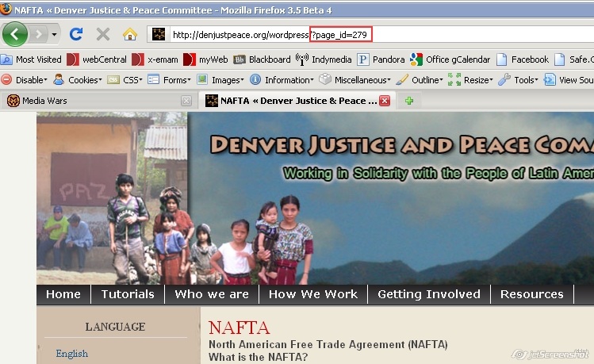Expand the Tools developer menu
Viewport: 594px width, 364px height.
[518, 80]
